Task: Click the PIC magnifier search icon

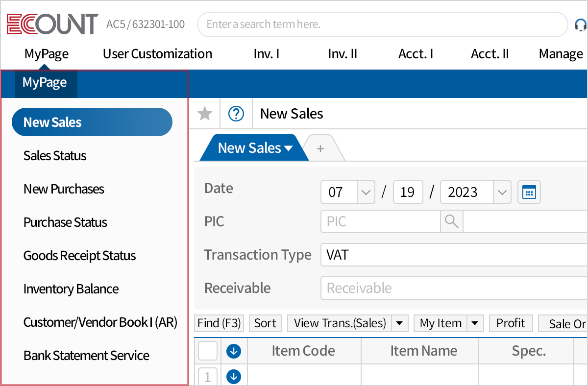Action: click(x=451, y=221)
